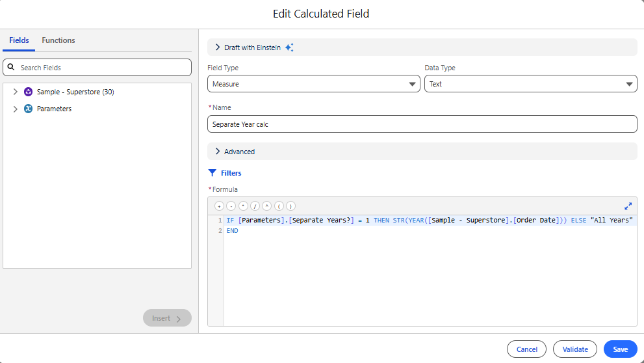Expand the Sample - Superstore field list

pos(15,92)
